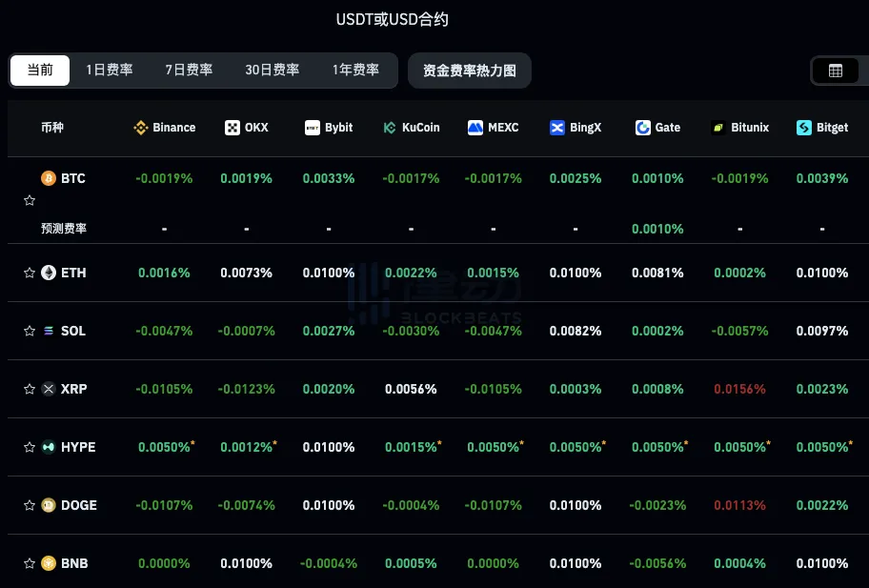Click BNB Gate rate -0.0056%
Image resolution: width=869 pixels, height=588 pixels.
(x=657, y=563)
